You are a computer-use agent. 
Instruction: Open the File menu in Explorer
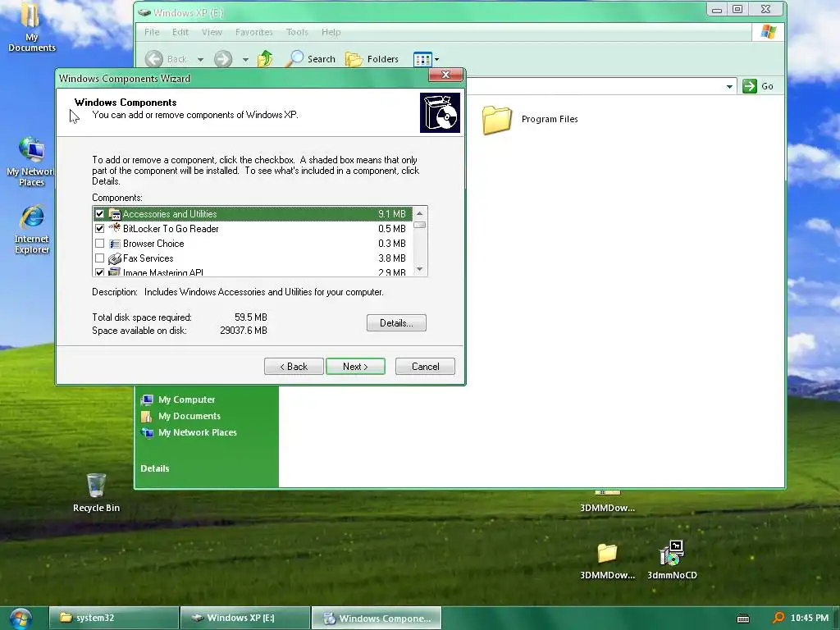(x=152, y=32)
